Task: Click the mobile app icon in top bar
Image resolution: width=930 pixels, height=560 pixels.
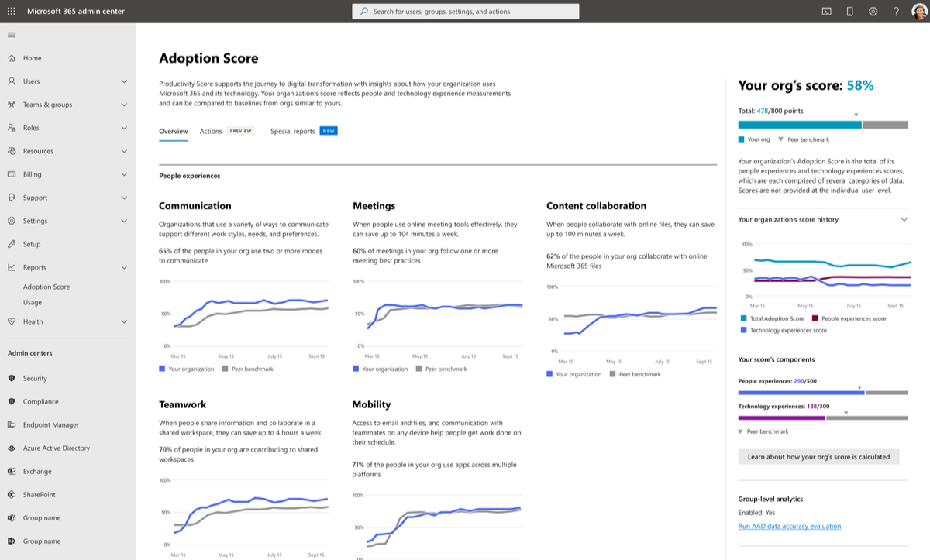Action: pos(849,11)
